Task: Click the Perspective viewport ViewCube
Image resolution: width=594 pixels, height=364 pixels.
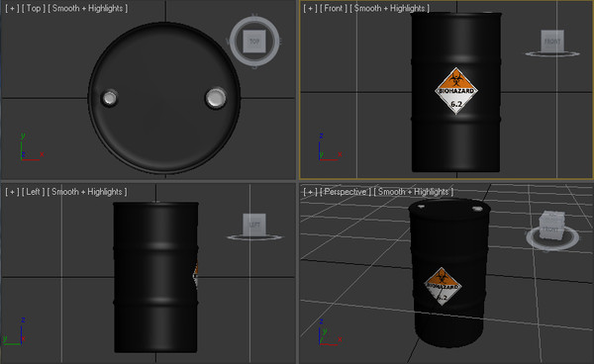Action: coord(552,226)
